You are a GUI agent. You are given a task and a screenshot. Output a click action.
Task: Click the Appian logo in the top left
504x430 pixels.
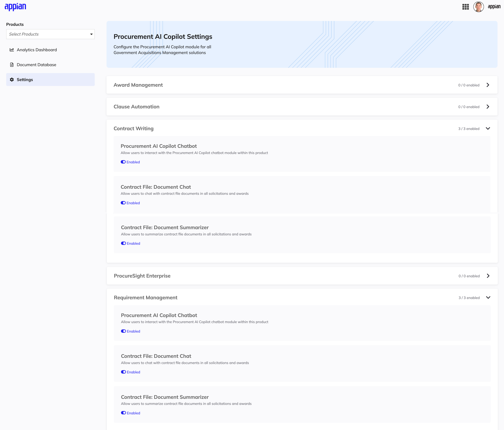15,7
